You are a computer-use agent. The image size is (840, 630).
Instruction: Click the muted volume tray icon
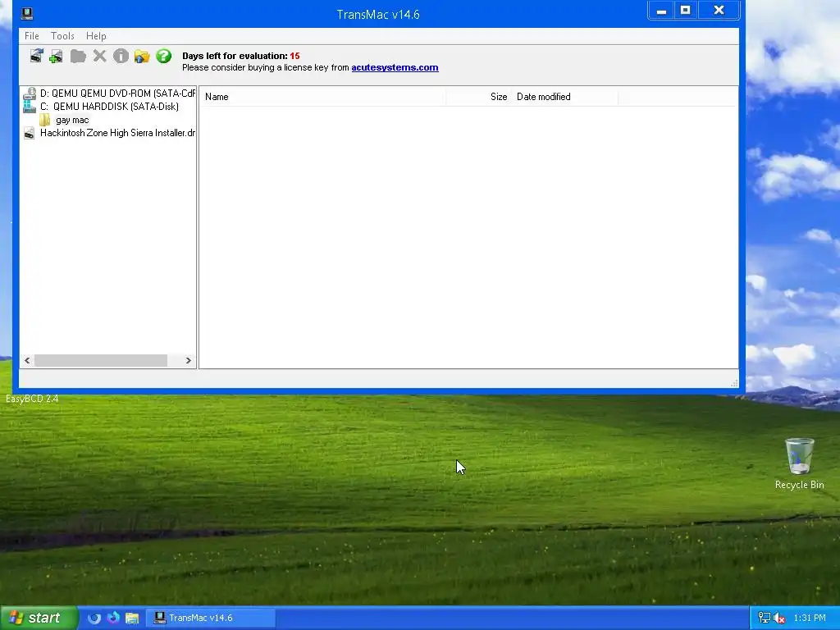pos(779,619)
